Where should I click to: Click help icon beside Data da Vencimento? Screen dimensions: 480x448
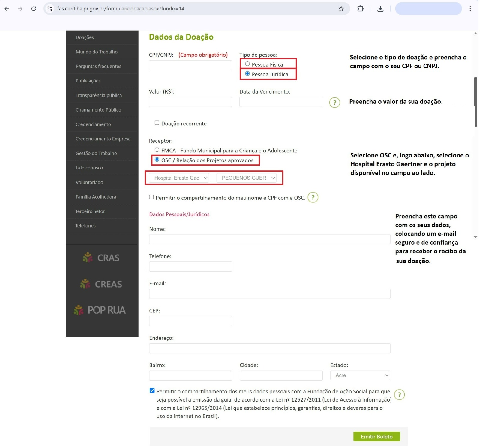pos(334,103)
